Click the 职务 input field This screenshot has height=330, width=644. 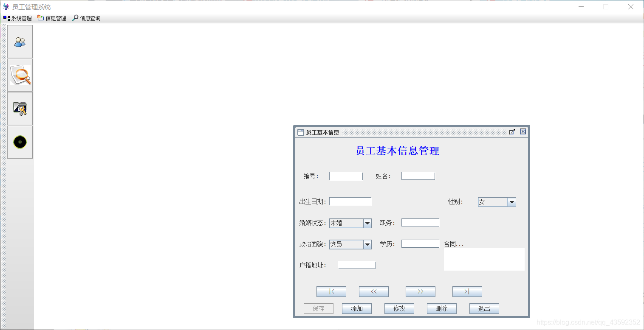click(x=420, y=223)
